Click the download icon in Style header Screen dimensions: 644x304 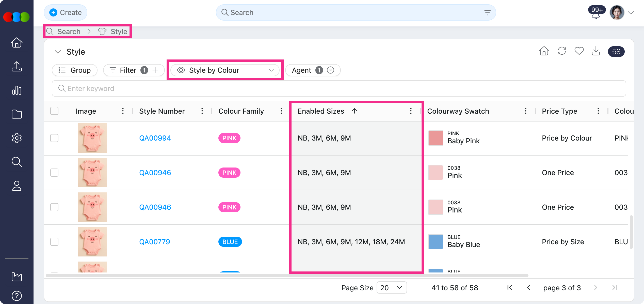coord(596,51)
